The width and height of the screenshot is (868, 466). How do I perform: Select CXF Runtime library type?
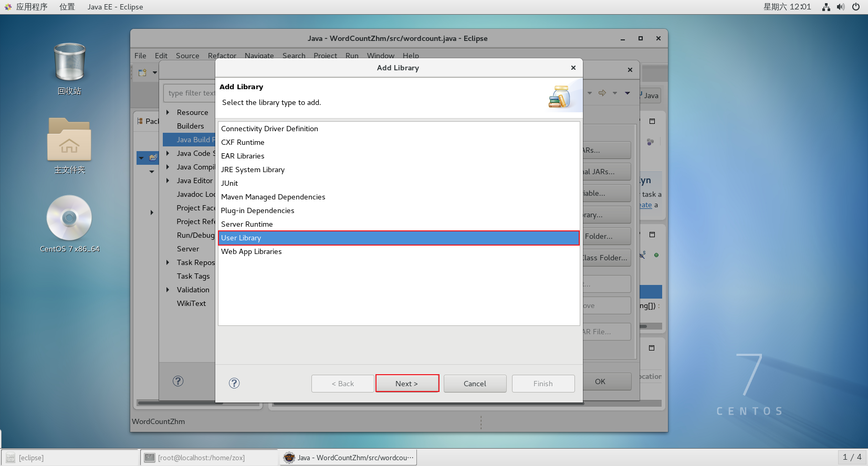tap(399, 142)
